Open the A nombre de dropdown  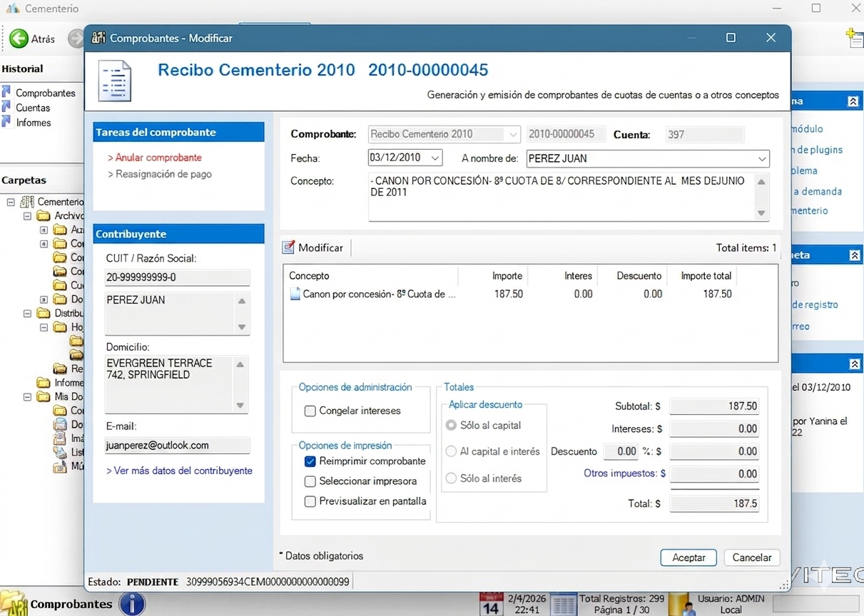coord(762,158)
